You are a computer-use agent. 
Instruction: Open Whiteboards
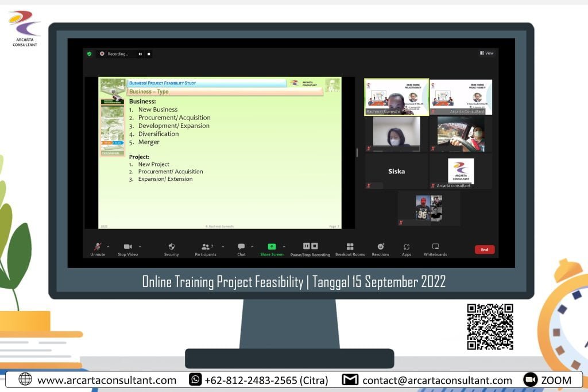pyautogui.click(x=435, y=247)
